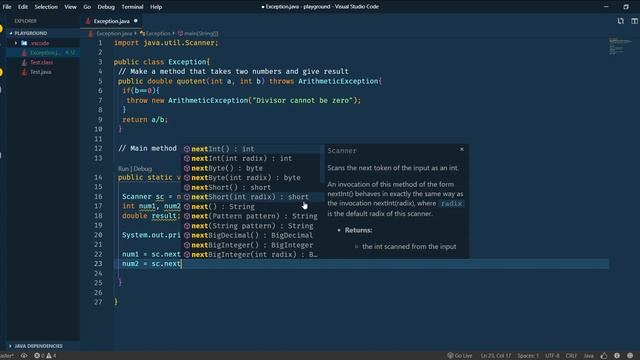The height and width of the screenshot is (360, 640).
Task: Click Java language mode in status bar
Action: 589,356
